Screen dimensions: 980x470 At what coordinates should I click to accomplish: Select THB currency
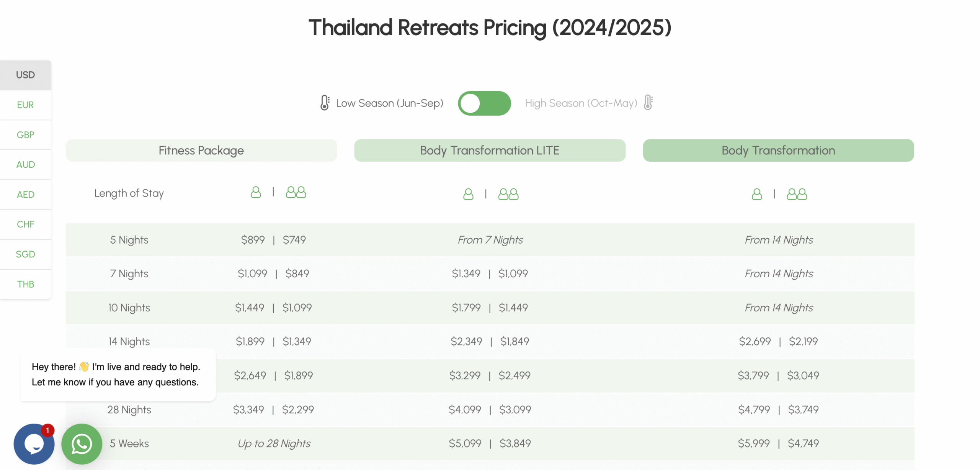[x=25, y=284]
